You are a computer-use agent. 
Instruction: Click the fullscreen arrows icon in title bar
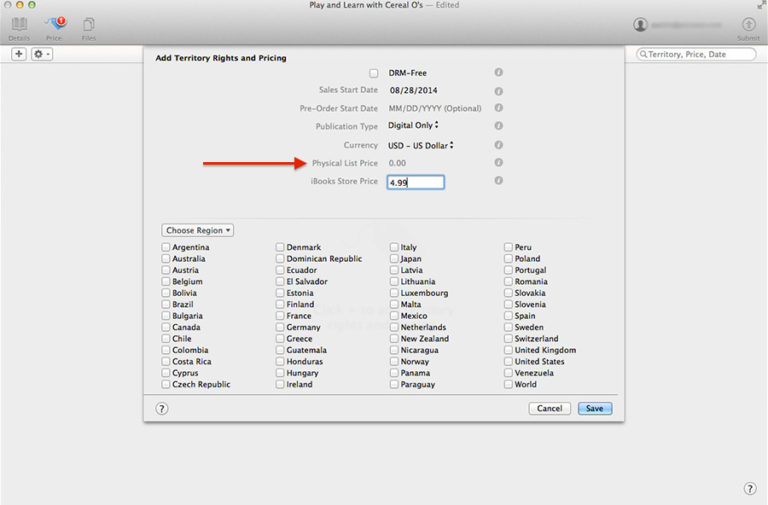(x=762, y=5)
